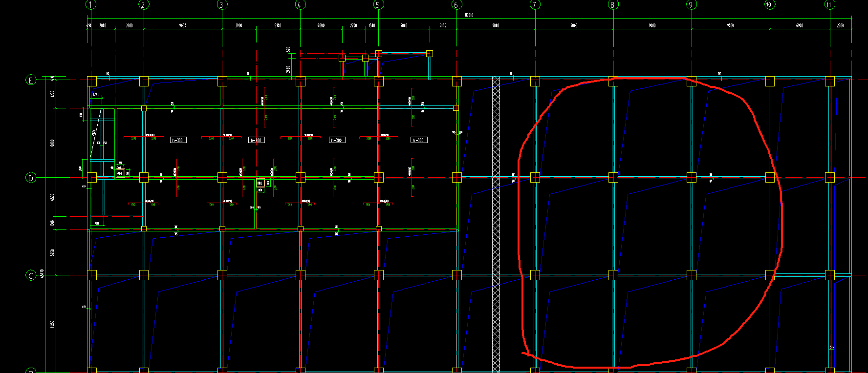The width and height of the screenshot is (868, 373).
Task: Select grid axis bubble 7
Action: click(x=535, y=4)
